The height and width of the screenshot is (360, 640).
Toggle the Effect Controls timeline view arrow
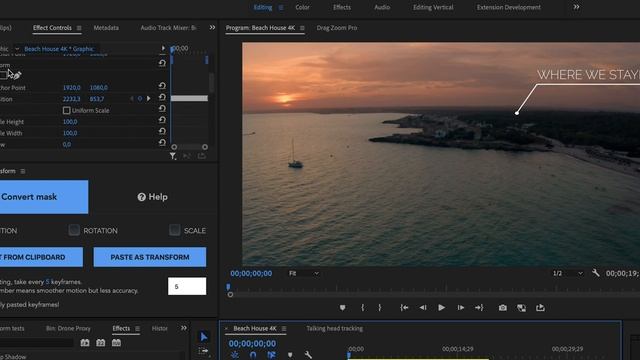tap(163, 48)
